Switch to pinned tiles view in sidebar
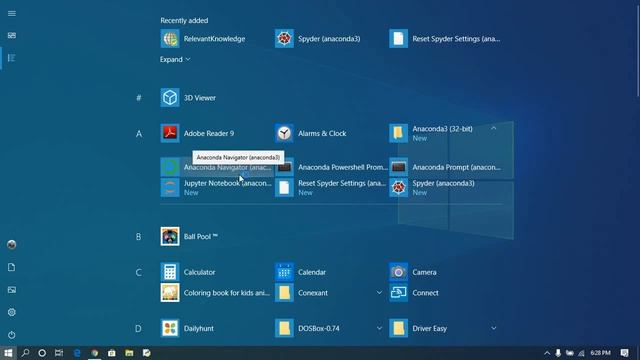The image size is (640, 360). [12, 36]
